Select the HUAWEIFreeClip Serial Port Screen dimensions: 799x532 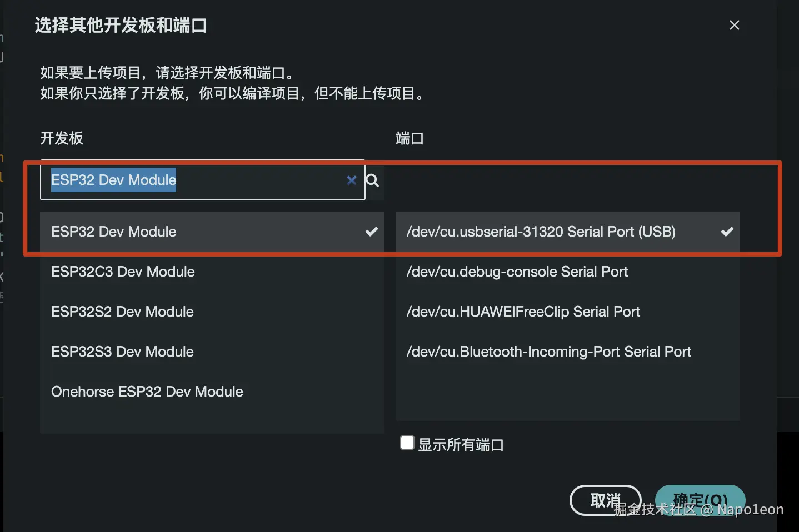pyautogui.click(x=523, y=312)
